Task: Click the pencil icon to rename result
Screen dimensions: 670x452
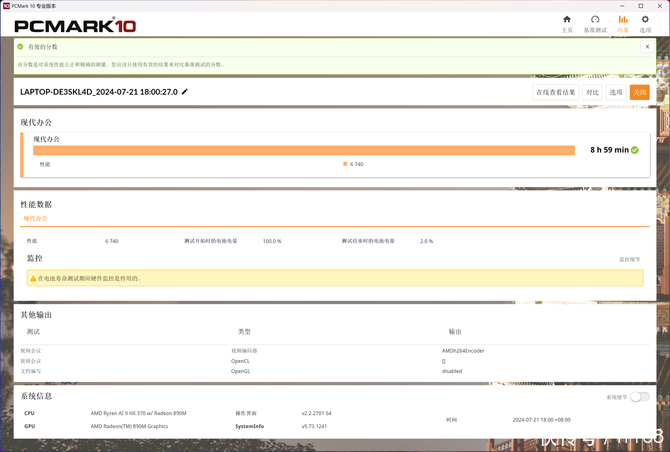Action: (184, 92)
